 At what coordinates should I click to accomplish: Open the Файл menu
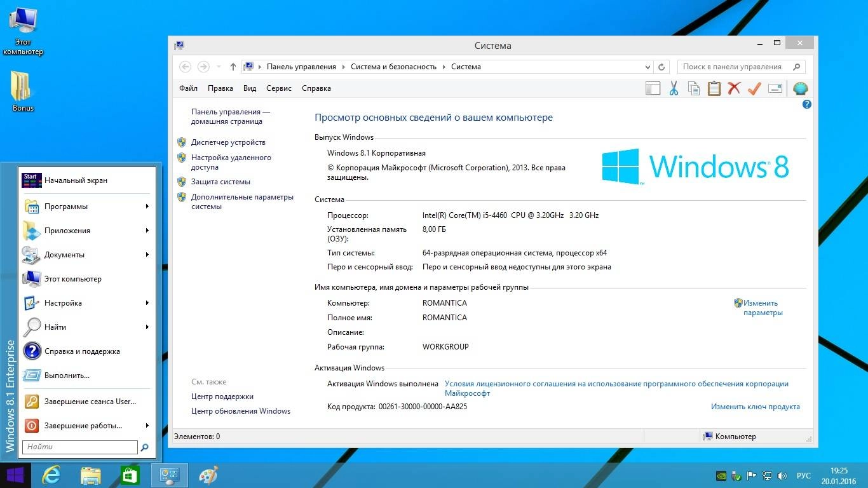tap(188, 88)
